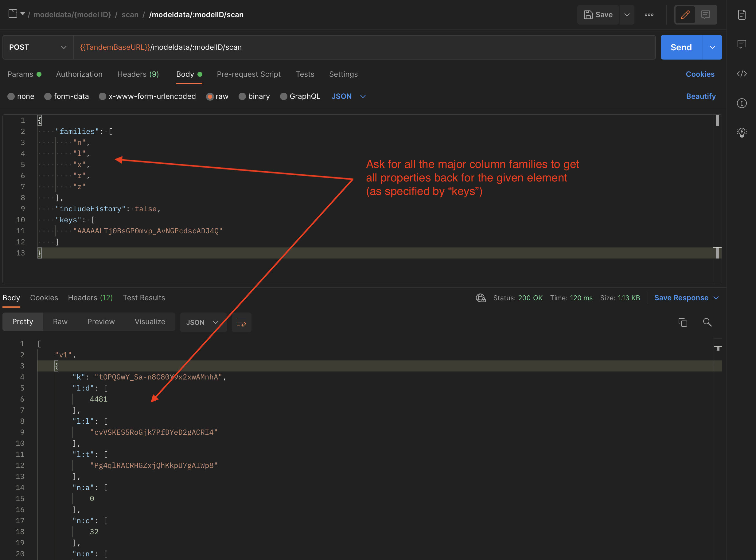Expand the Save options dropdown arrow
Screen dimensions: 756x560
[x=627, y=14]
